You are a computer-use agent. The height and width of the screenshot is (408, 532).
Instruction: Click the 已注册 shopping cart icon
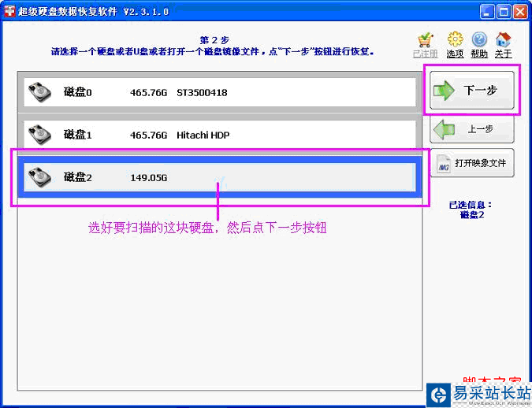[425, 40]
